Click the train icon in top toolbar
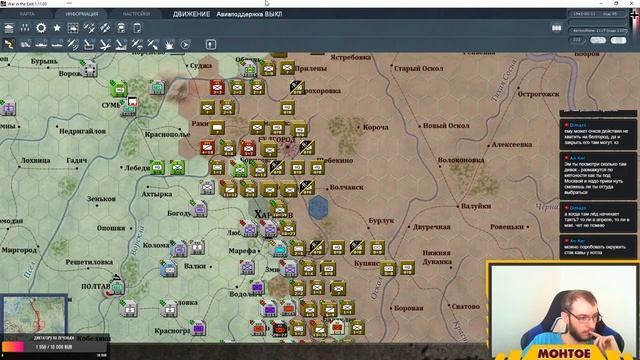The image size is (640, 360). coord(121,28)
